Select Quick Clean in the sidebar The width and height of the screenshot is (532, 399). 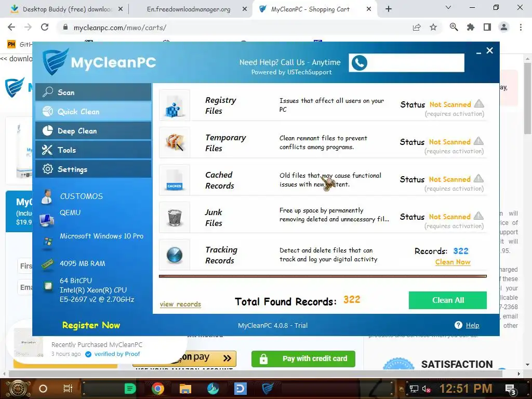93,111
